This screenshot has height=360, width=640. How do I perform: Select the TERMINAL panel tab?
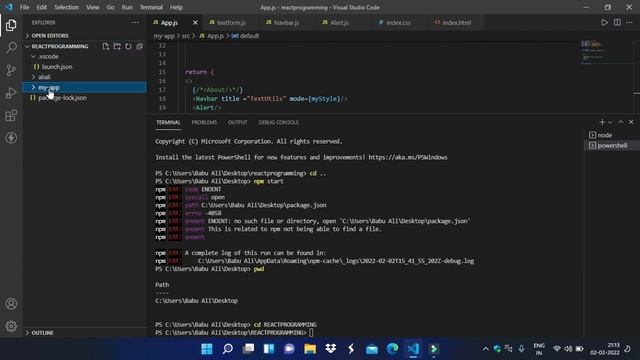[168, 122]
